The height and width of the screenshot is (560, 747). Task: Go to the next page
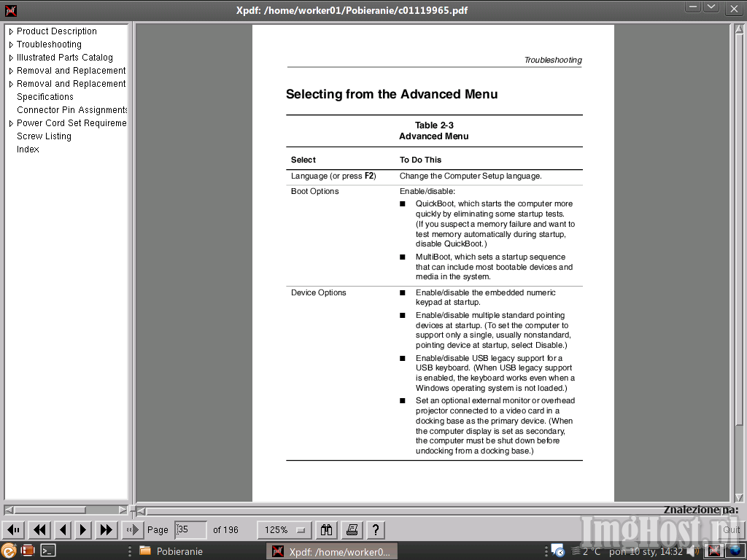83,529
